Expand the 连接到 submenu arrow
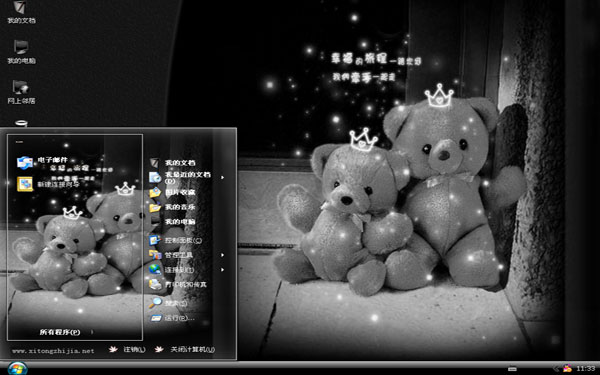The height and width of the screenshot is (375, 600). tap(222, 269)
